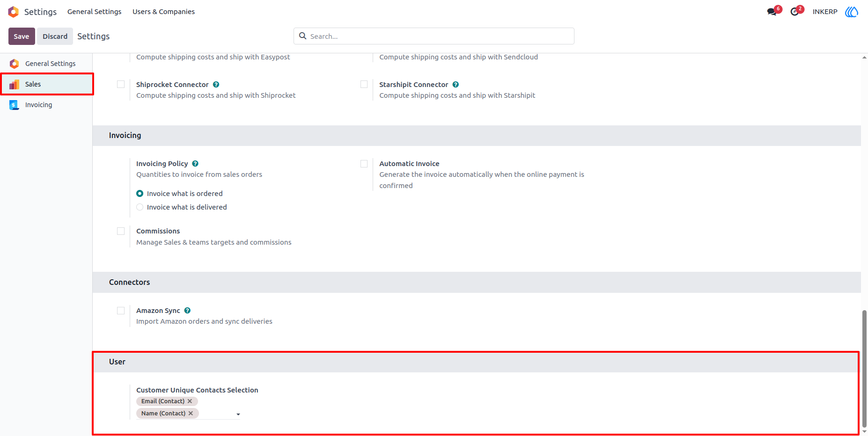Expand Customer Unique Contacts Selection dropdown arrow

(238, 414)
